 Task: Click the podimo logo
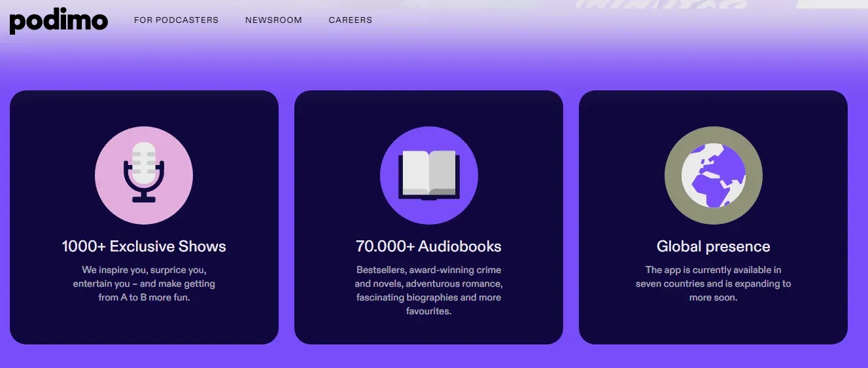(59, 20)
